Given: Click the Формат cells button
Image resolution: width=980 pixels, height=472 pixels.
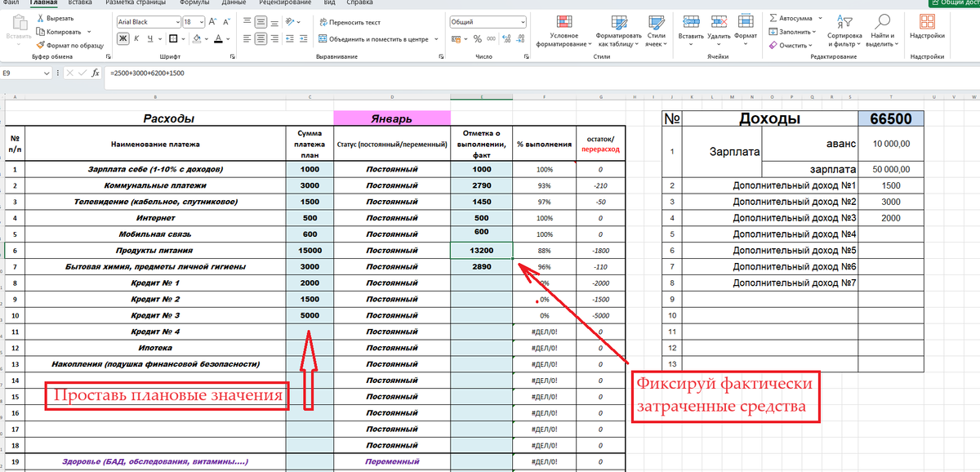Looking at the screenshot, I should [746, 29].
